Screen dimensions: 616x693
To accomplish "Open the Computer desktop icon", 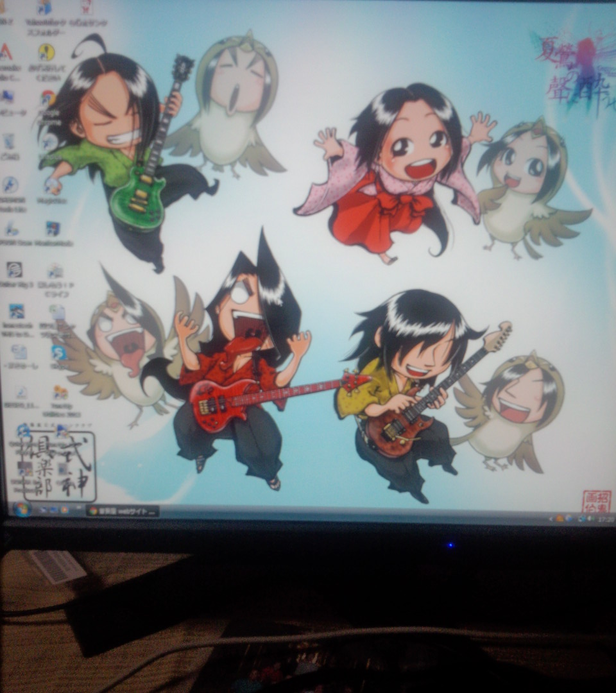I will [8, 98].
